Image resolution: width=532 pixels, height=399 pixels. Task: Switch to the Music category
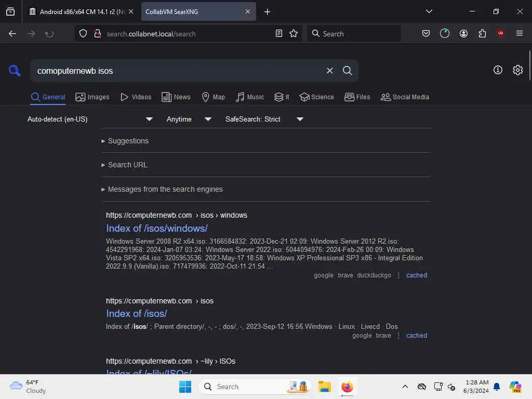[250, 97]
